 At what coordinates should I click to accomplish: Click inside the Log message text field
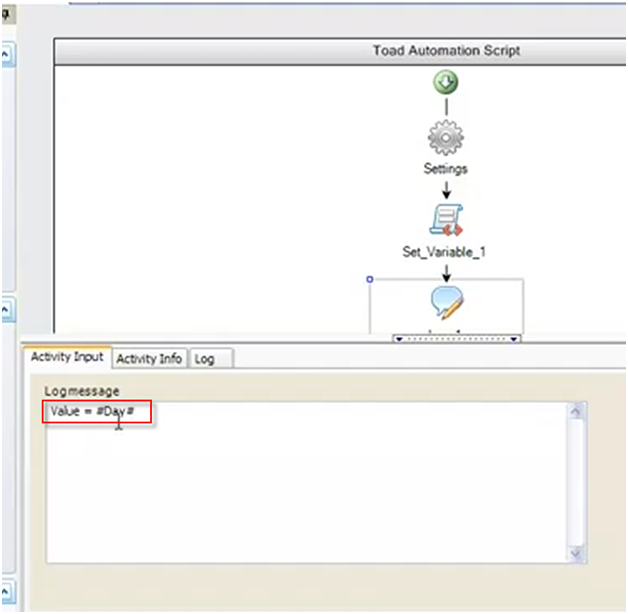[x=306, y=483]
